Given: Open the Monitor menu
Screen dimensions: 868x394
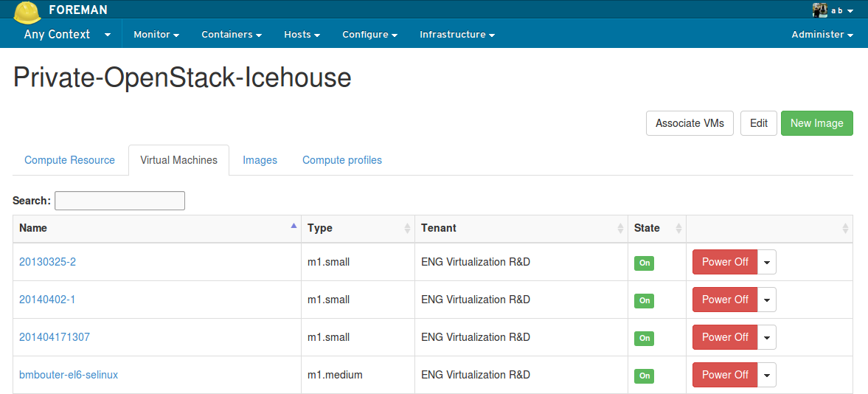Looking at the screenshot, I should (x=156, y=35).
